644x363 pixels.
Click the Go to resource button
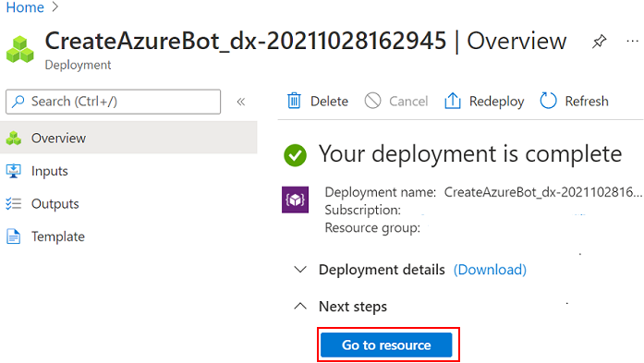point(386,345)
